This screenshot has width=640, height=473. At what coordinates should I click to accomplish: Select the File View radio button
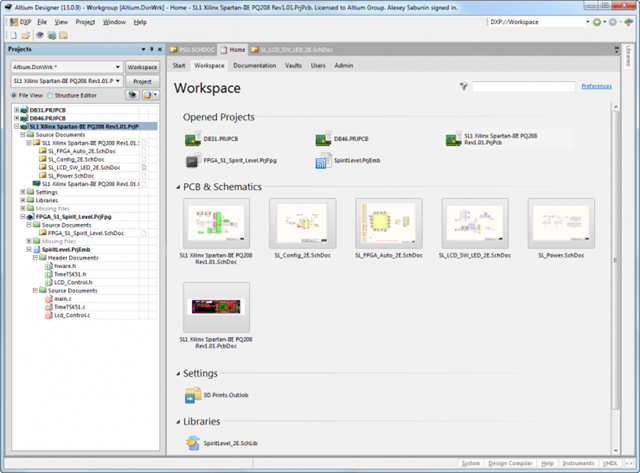pyautogui.click(x=14, y=95)
